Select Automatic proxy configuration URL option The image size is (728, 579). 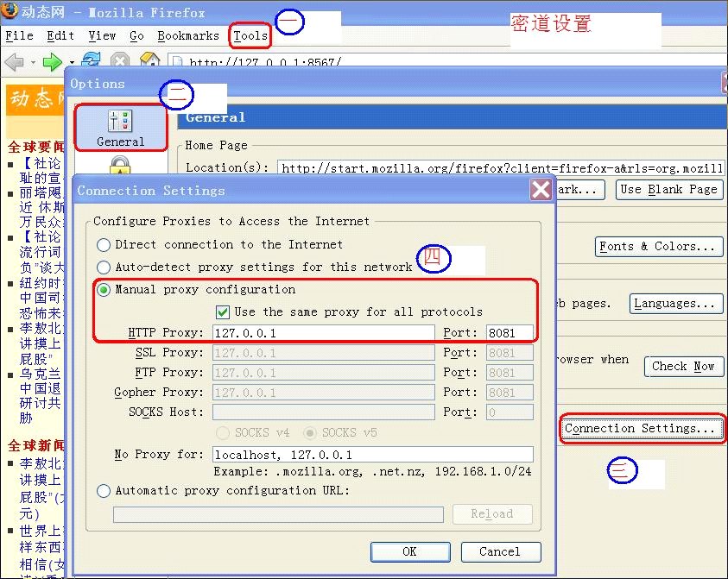click(x=104, y=491)
